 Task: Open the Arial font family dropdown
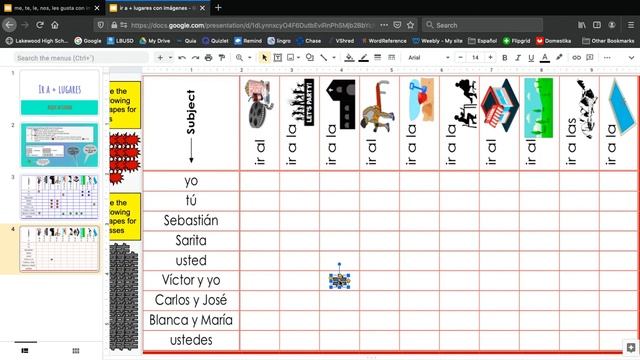[428, 58]
